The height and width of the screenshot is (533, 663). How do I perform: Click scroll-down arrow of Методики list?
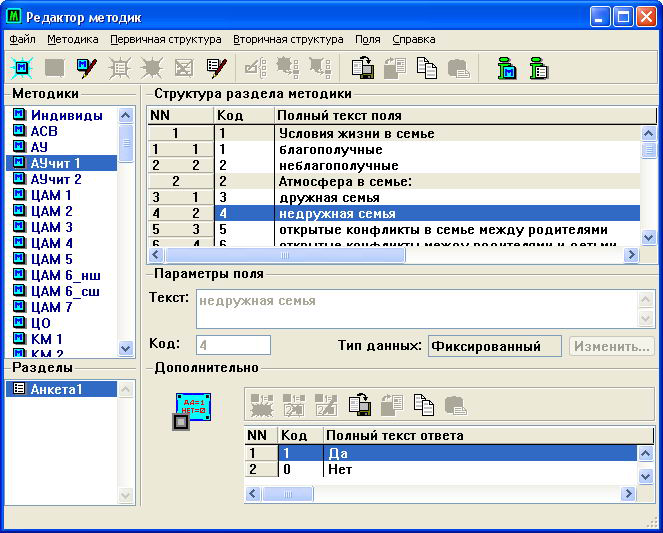126,348
